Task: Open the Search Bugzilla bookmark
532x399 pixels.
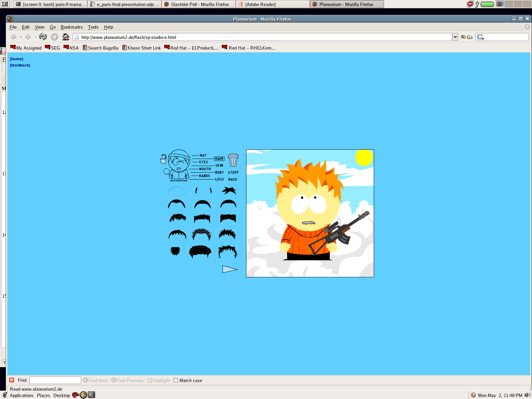Action: (x=100, y=48)
